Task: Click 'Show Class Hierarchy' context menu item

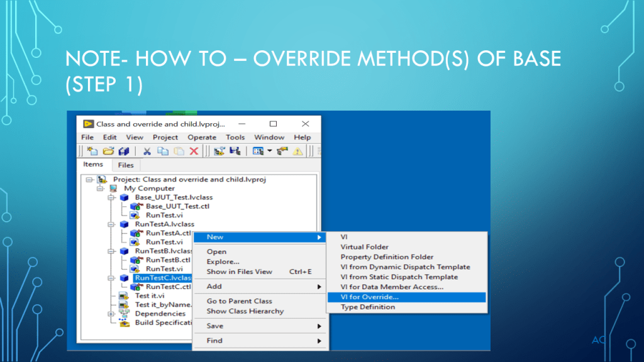Action: point(245,311)
